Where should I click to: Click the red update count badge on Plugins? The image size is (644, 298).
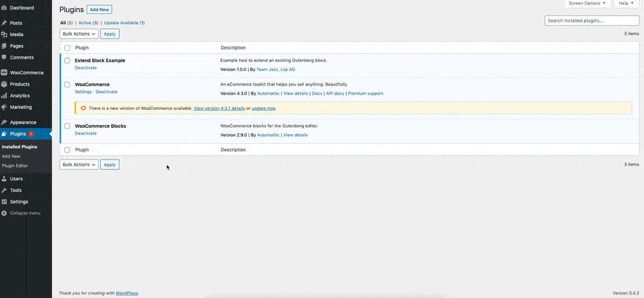[31, 134]
